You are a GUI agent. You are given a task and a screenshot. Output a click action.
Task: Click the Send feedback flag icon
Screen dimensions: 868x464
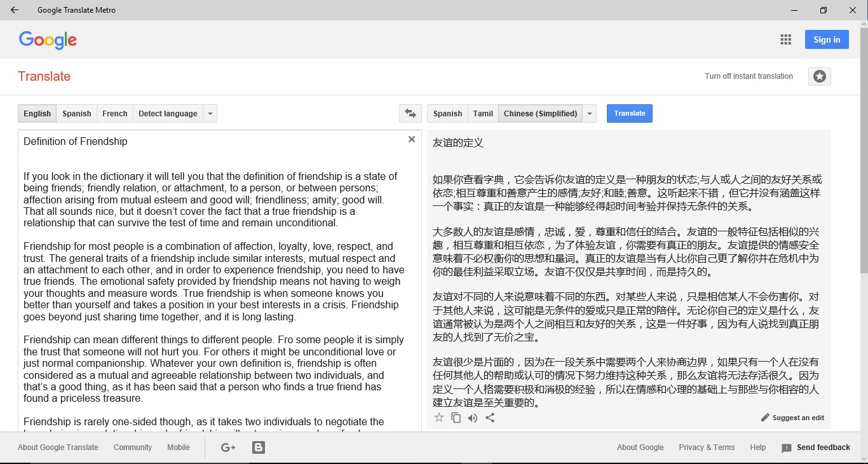[787, 448]
